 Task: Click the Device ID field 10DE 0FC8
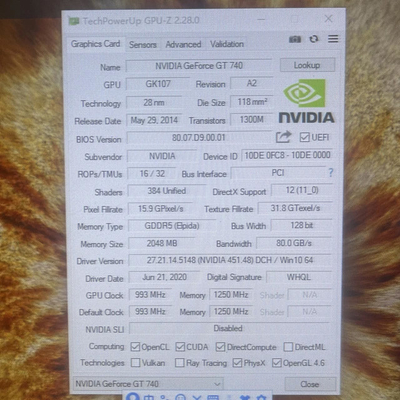point(287,155)
